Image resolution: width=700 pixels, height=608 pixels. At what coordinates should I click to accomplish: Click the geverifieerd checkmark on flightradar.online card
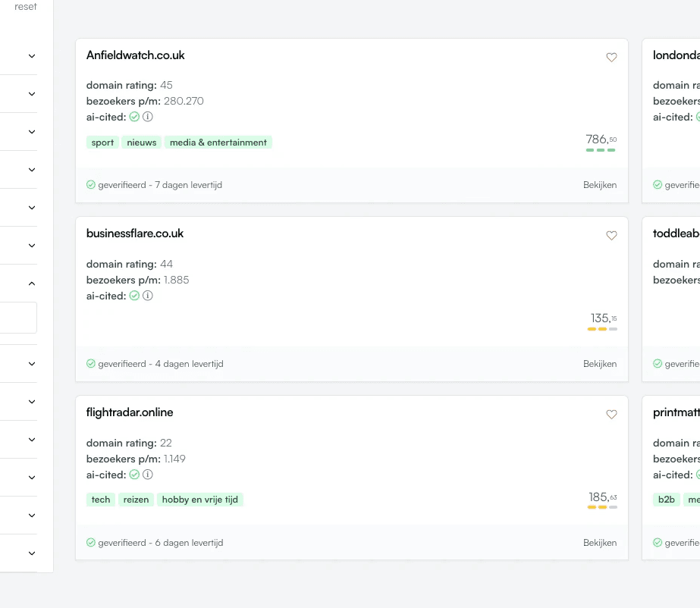coord(90,542)
